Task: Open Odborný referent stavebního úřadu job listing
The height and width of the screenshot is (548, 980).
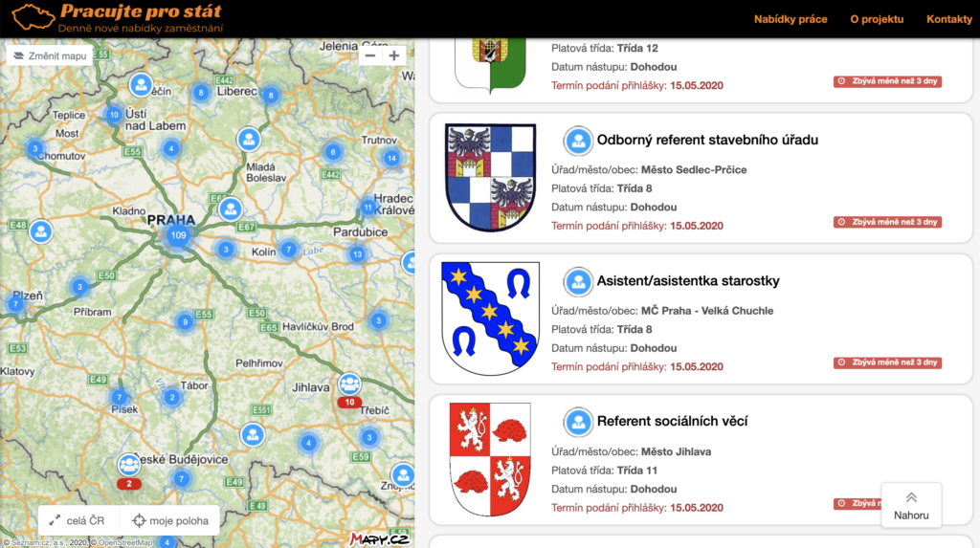Action: click(707, 141)
